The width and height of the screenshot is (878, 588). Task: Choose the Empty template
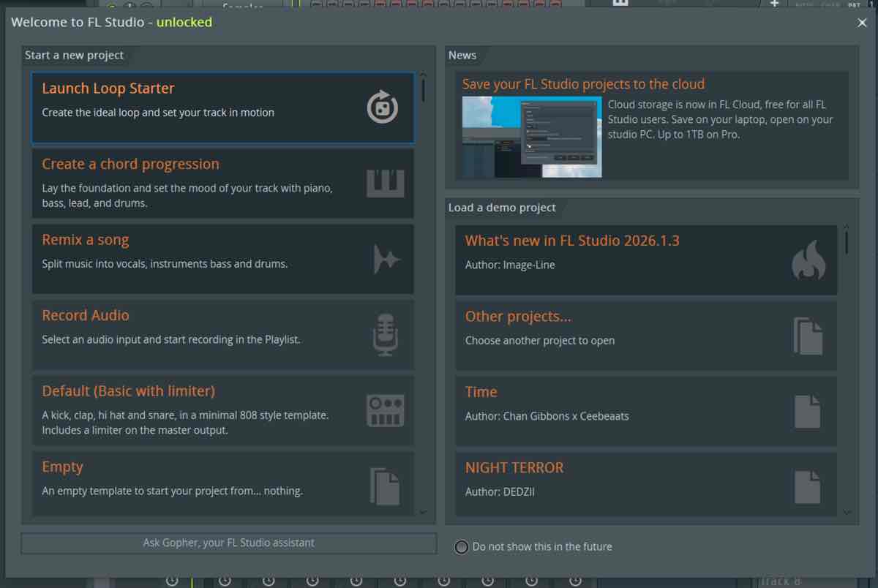click(223, 483)
